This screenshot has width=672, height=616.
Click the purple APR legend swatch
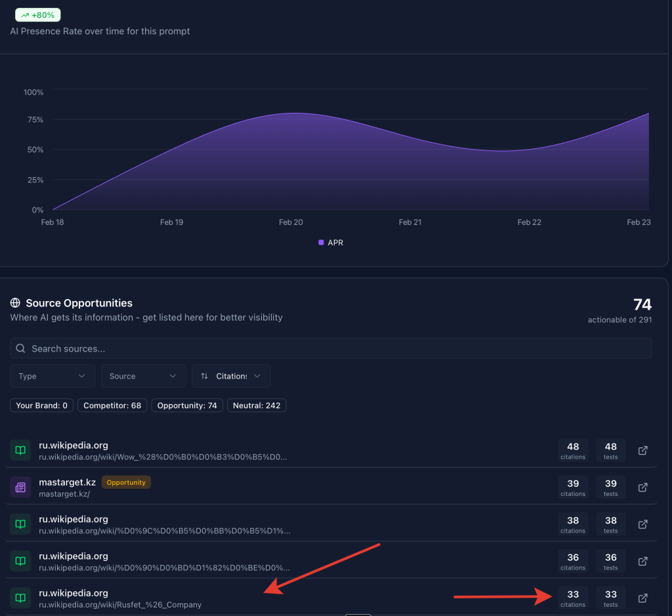[x=321, y=243]
